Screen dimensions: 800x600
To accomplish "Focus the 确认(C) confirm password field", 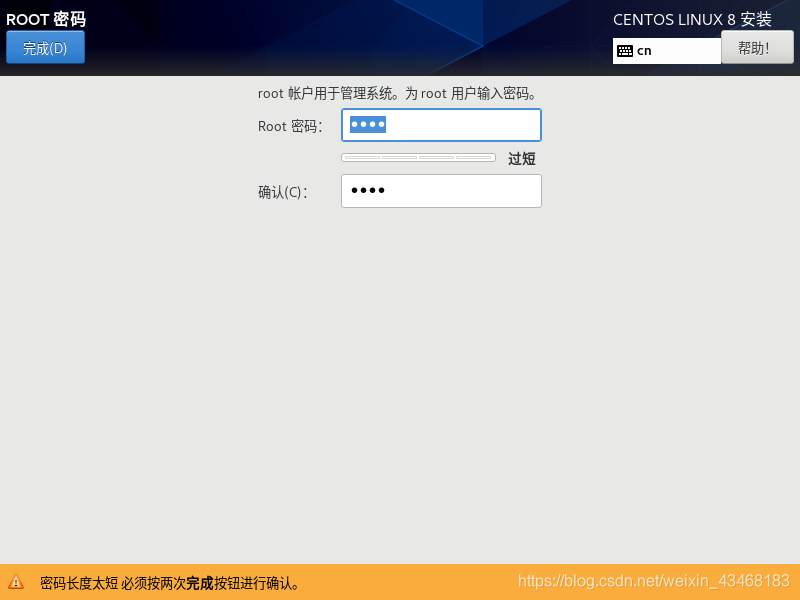I will (441, 191).
